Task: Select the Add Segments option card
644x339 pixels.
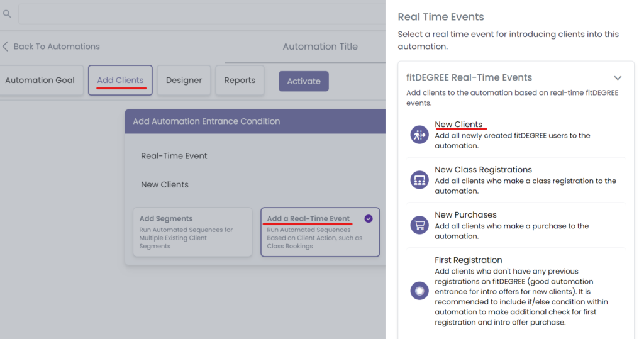Action: (x=192, y=233)
